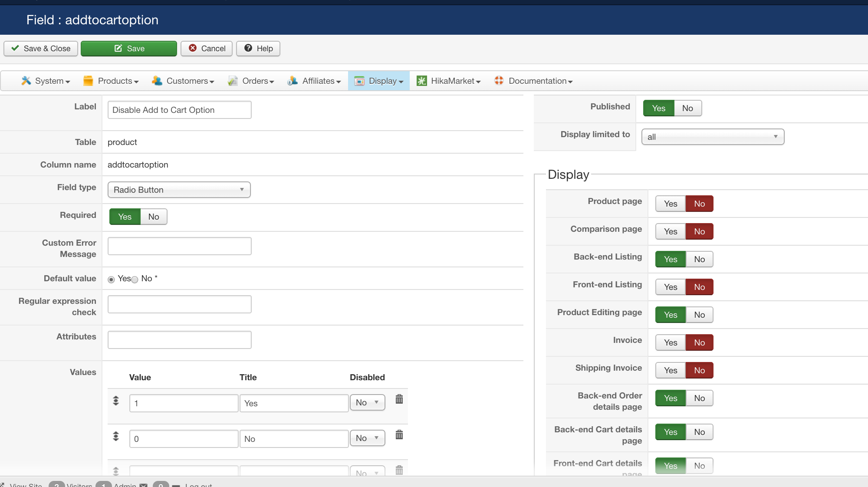The width and height of the screenshot is (868, 487).
Task: Delete the empty third value row
Action: [x=399, y=470]
